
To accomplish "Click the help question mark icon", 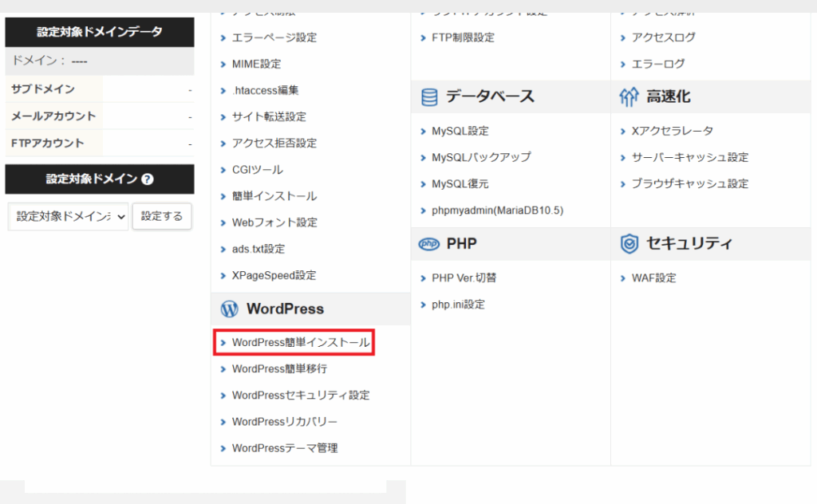I will point(148,179).
